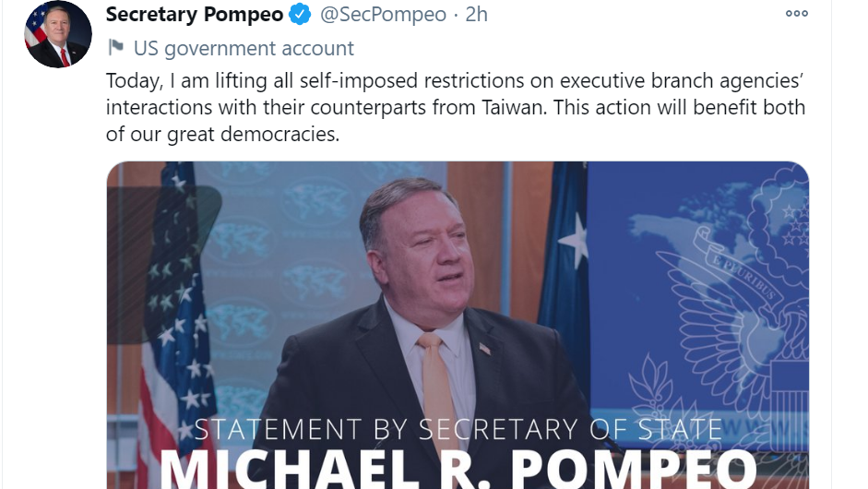Open the attached statement image of Pompeo

(458, 325)
